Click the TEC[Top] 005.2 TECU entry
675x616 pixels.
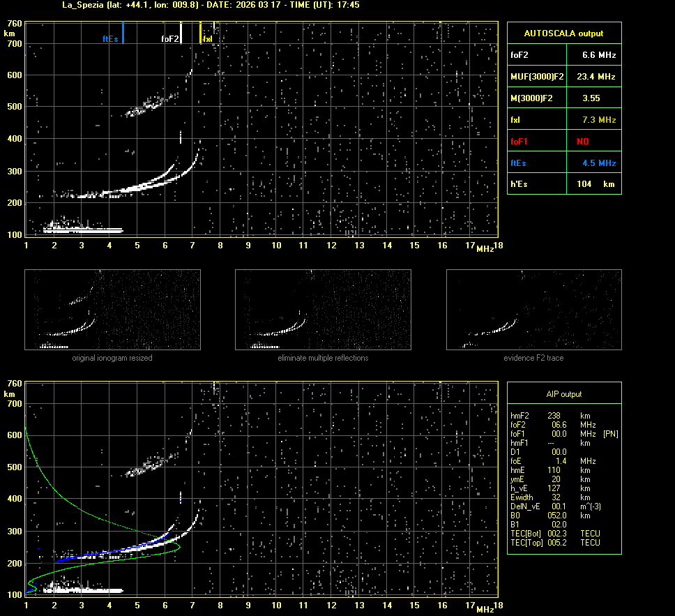(x=555, y=543)
